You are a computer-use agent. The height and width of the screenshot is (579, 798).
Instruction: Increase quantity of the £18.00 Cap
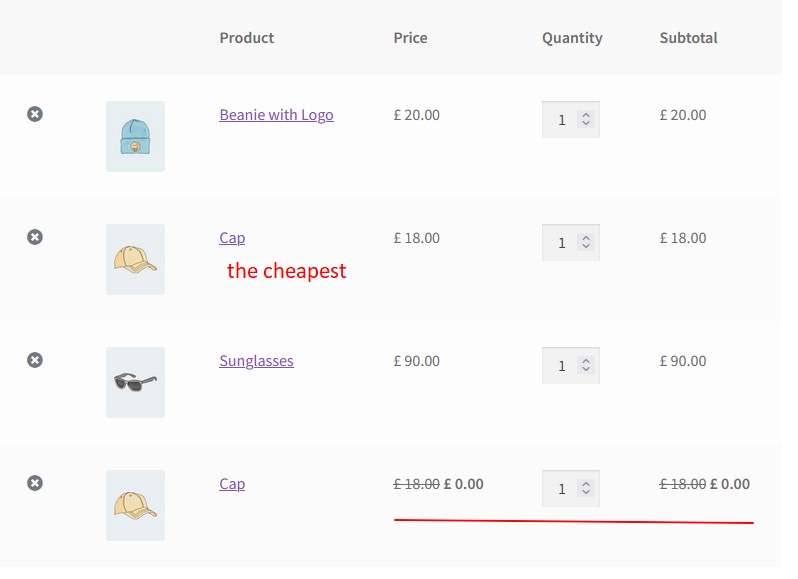[x=586, y=238]
